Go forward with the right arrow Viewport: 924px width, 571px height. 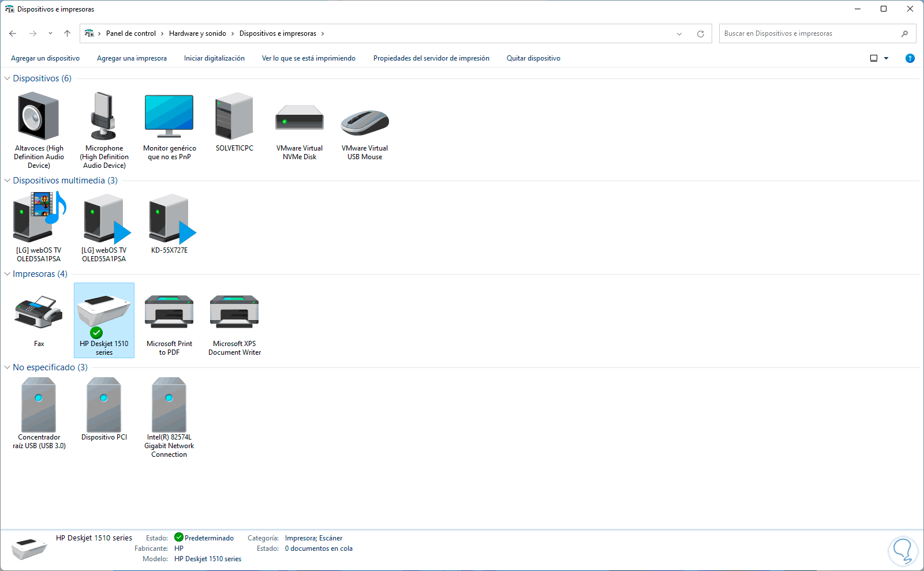coord(33,33)
